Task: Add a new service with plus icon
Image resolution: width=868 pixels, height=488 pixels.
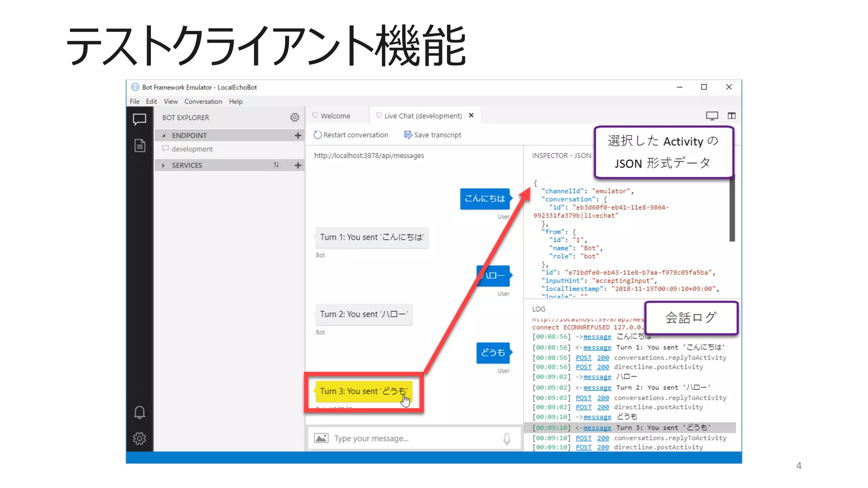Action: click(298, 165)
